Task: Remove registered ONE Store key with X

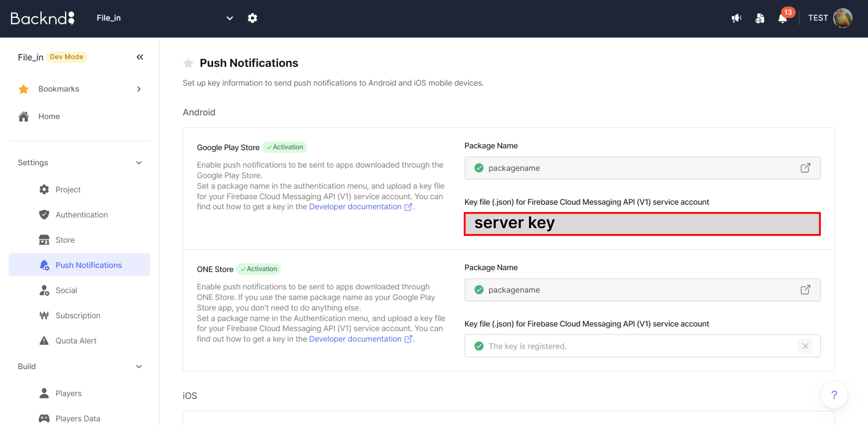Action: tap(805, 346)
